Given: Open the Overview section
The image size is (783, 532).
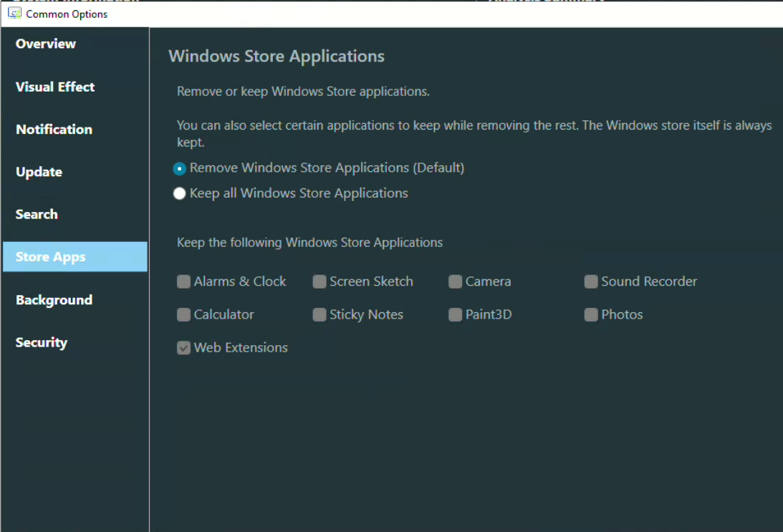Looking at the screenshot, I should [46, 44].
